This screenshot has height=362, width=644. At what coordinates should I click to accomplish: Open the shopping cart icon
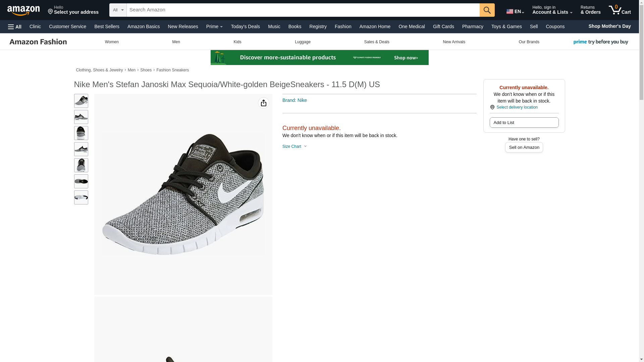pyautogui.click(x=620, y=10)
